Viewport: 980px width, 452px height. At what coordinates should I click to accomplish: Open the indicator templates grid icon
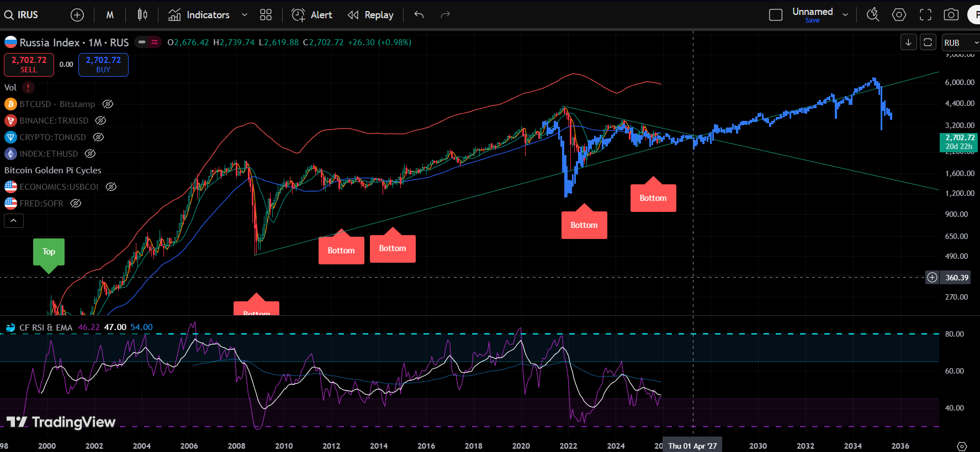[266, 15]
